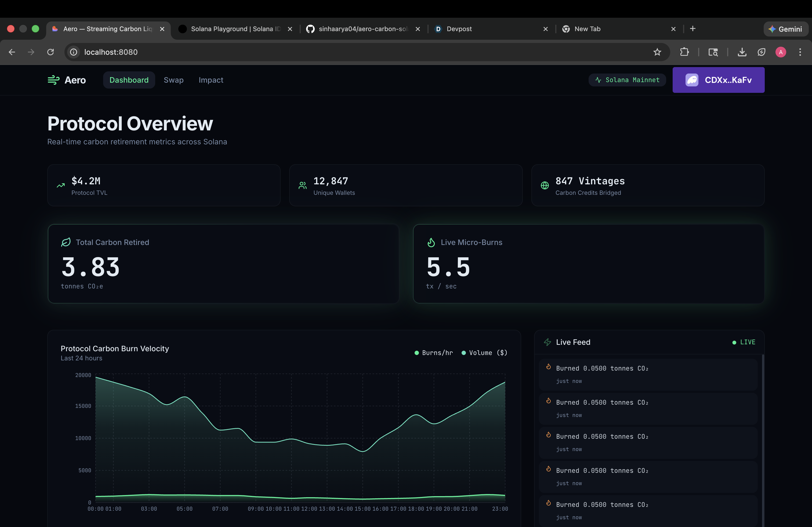The width and height of the screenshot is (812, 527).
Task: Toggle the Burns/hr chart legend series
Action: point(434,353)
